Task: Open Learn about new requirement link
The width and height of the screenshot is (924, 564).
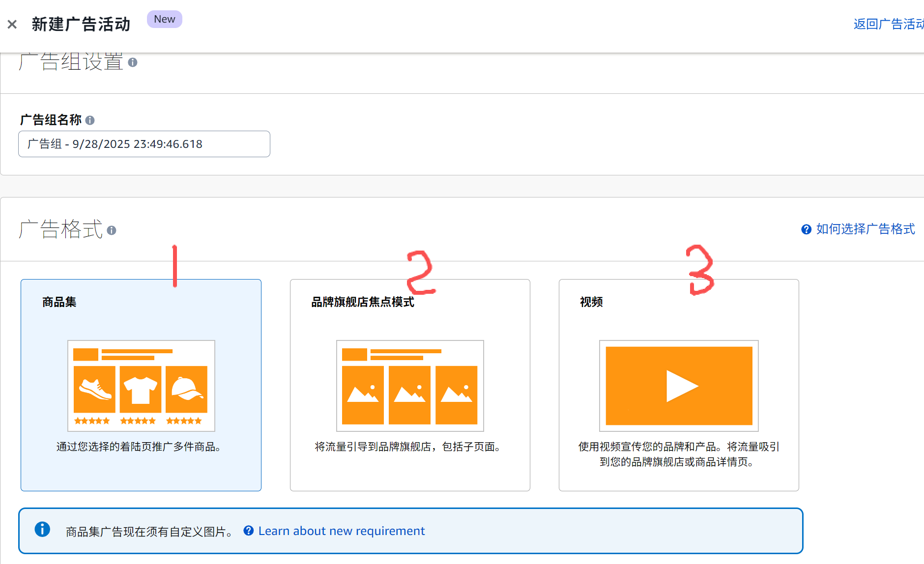Action: [x=341, y=531]
